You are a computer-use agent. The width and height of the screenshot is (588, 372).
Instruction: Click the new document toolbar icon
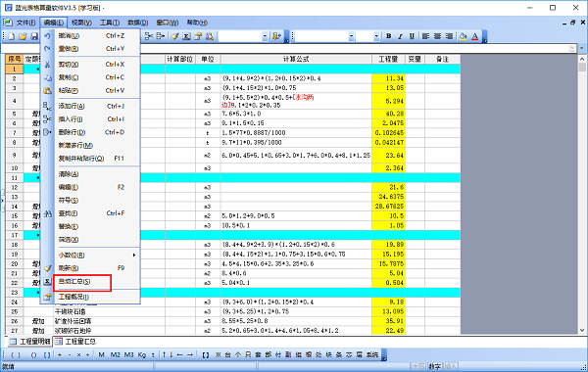click(12, 36)
